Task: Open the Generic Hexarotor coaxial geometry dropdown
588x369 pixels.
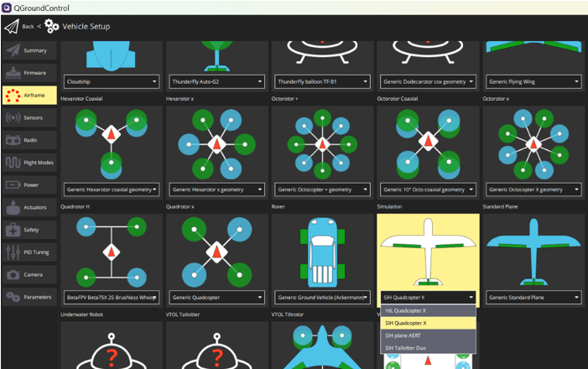Action: [112, 190]
